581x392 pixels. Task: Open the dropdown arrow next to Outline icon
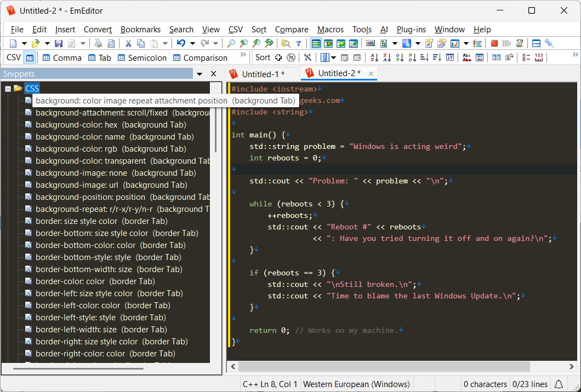click(x=395, y=43)
